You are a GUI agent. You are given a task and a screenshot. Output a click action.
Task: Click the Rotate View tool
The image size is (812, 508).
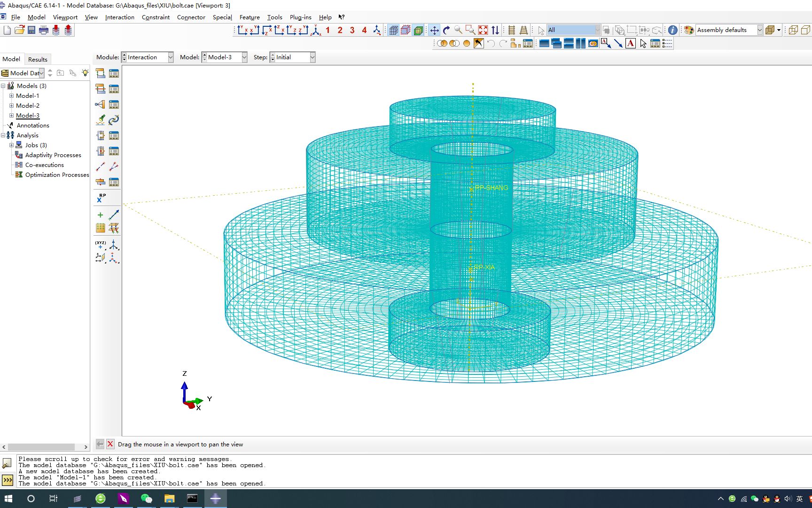pos(446,30)
